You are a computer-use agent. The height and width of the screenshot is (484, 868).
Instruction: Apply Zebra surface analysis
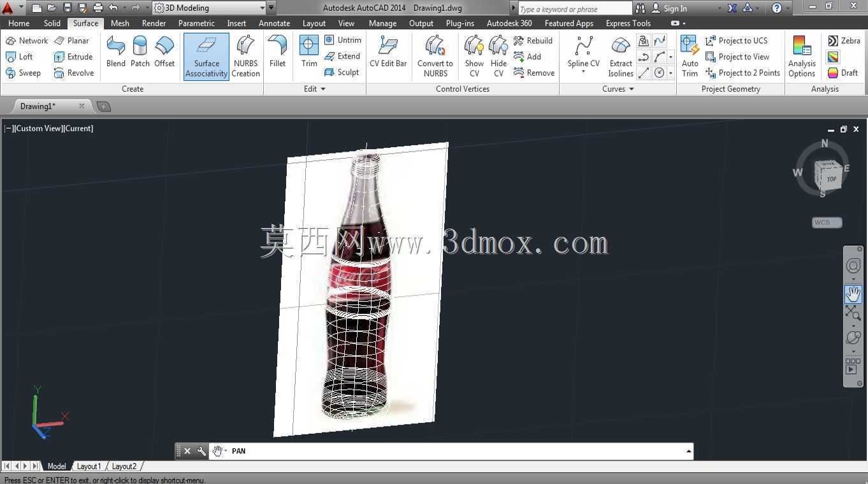pyautogui.click(x=844, y=40)
